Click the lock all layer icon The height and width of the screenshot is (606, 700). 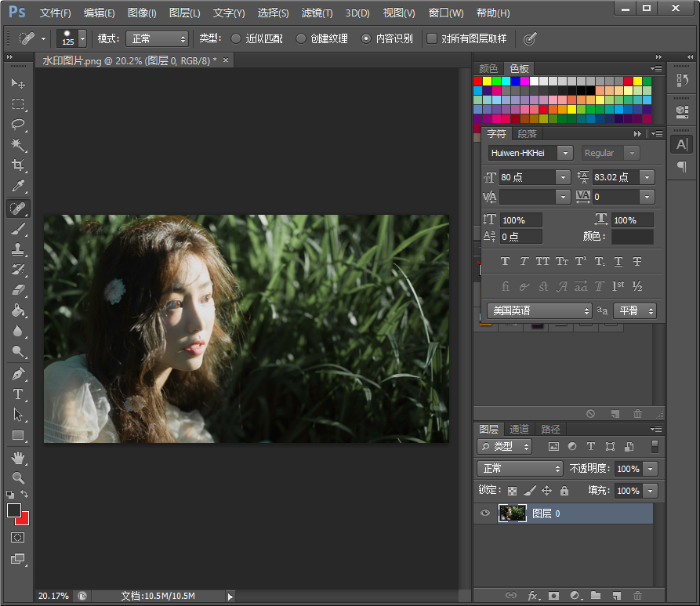(x=564, y=491)
